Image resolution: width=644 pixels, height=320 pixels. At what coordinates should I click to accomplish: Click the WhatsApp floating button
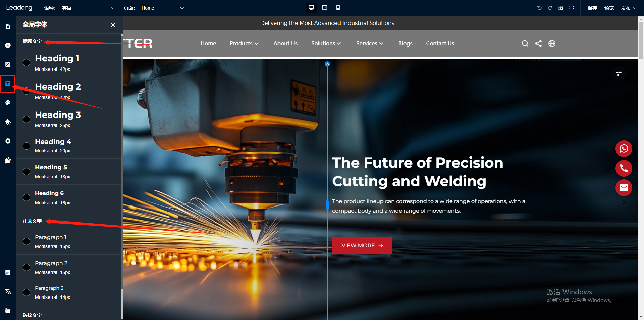(624, 149)
